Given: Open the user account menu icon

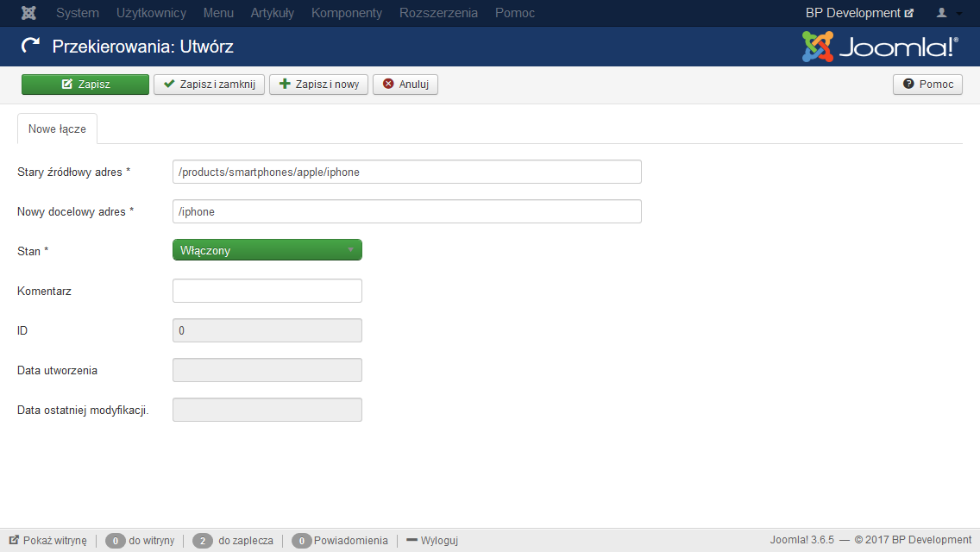Looking at the screenshot, I should tap(947, 13).
